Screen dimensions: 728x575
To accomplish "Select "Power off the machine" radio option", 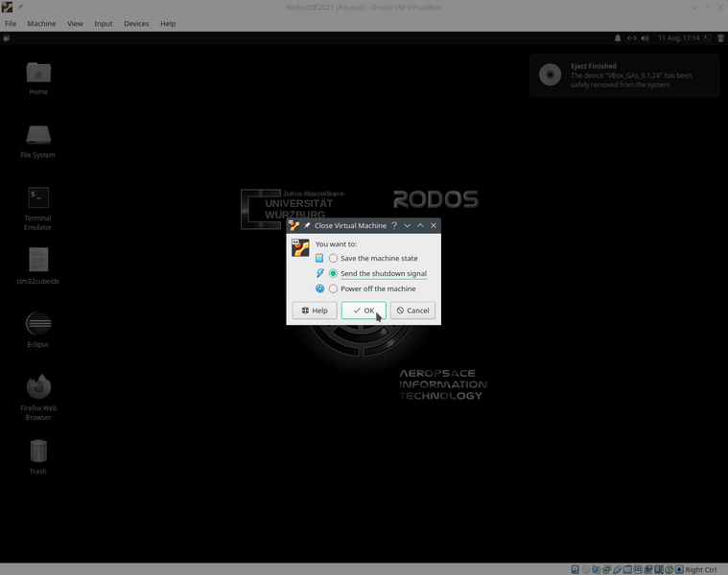I will pyautogui.click(x=333, y=288).
